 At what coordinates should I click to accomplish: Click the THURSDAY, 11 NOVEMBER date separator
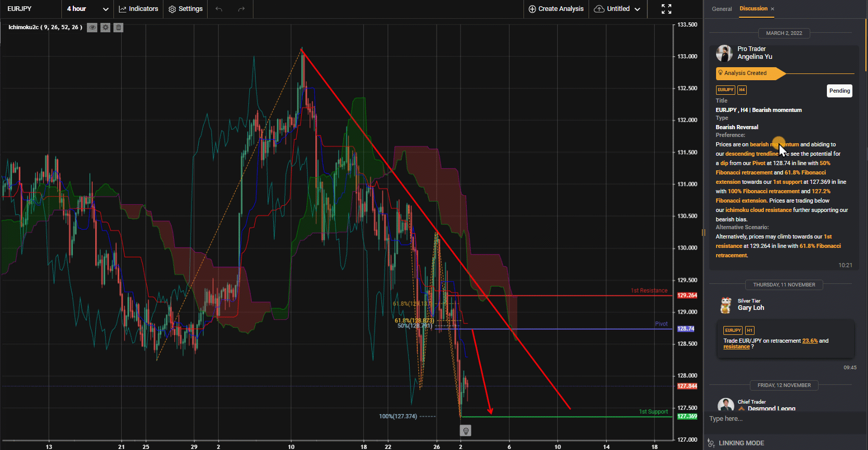(x=784, y=285)
